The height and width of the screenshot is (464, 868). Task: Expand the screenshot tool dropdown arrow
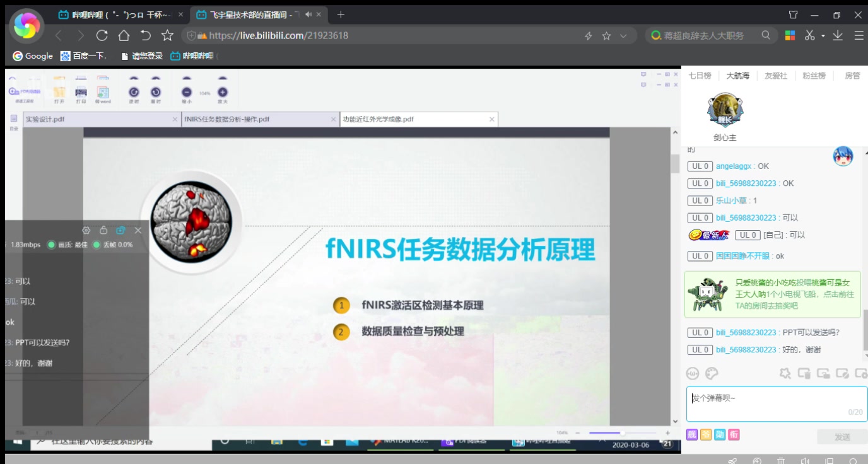pos(823,37)
